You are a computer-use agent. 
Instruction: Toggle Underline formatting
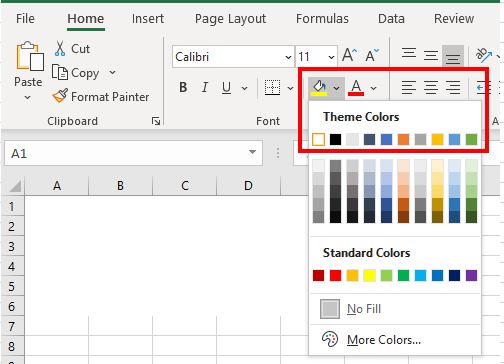(226, 88)
